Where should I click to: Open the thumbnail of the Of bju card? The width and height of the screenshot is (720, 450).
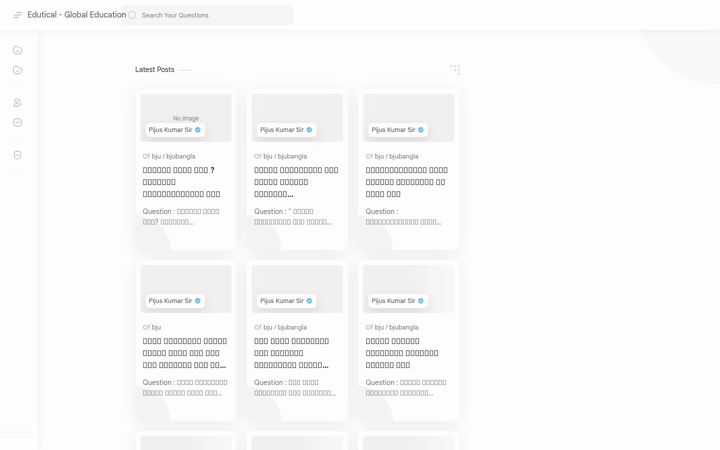click(186, 289)
